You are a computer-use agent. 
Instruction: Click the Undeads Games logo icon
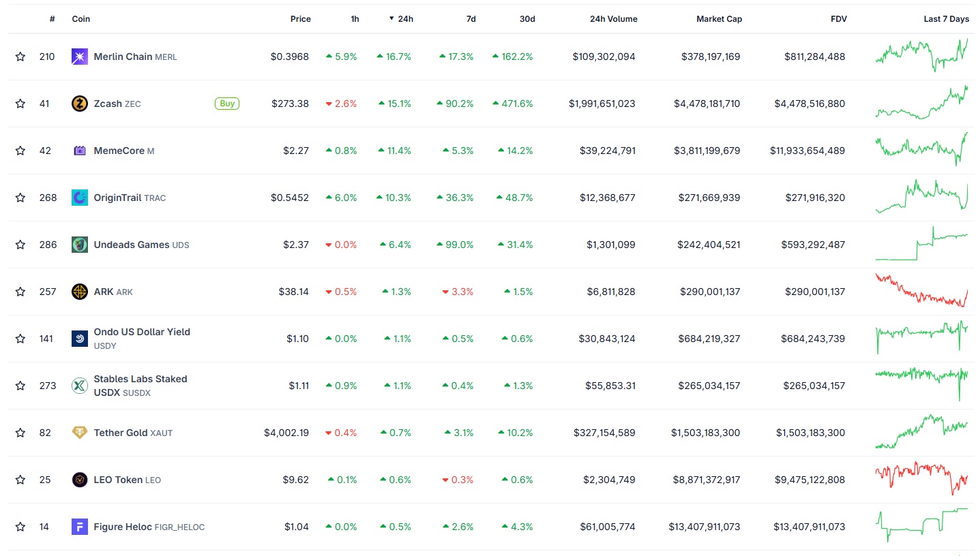80,245
